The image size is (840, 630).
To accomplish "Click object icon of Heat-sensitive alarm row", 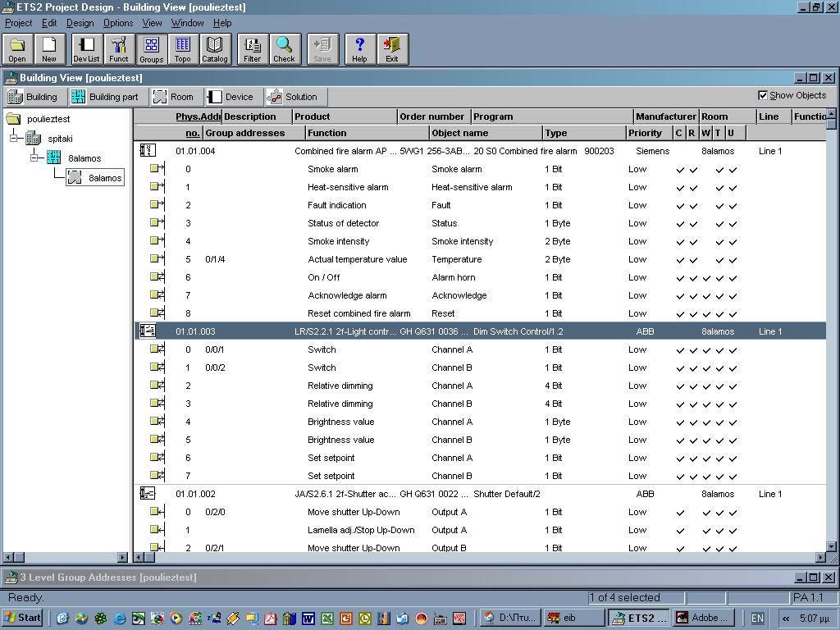I will pos(157,187).
